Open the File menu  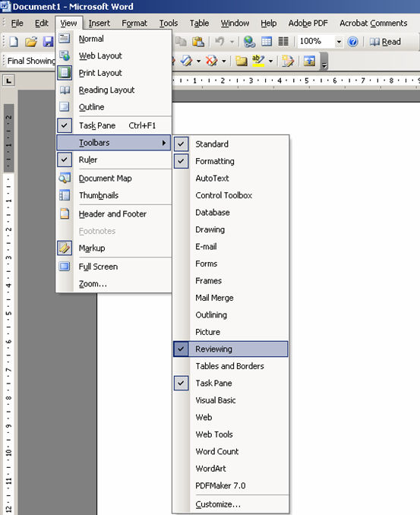click(x=17, y=24)
